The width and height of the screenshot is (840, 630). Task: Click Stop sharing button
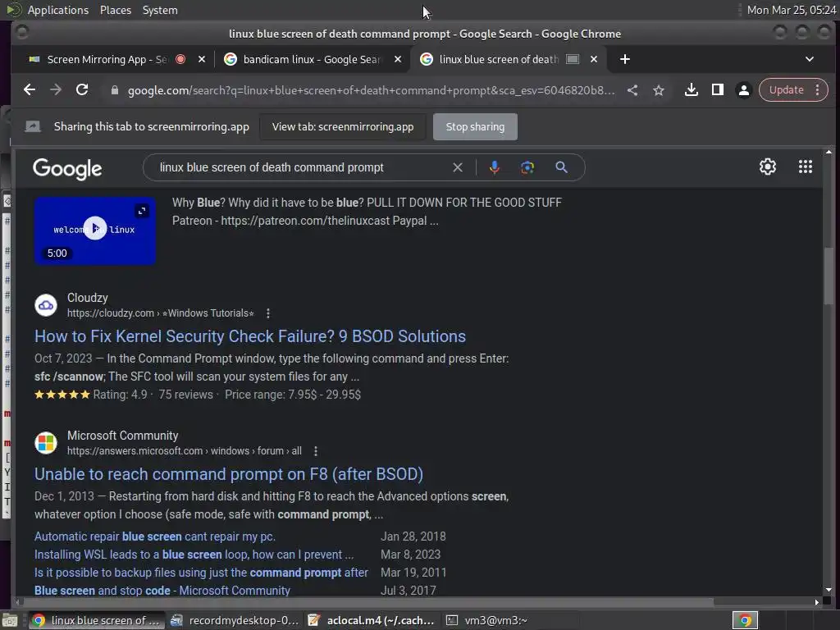[x=475, y=127]
